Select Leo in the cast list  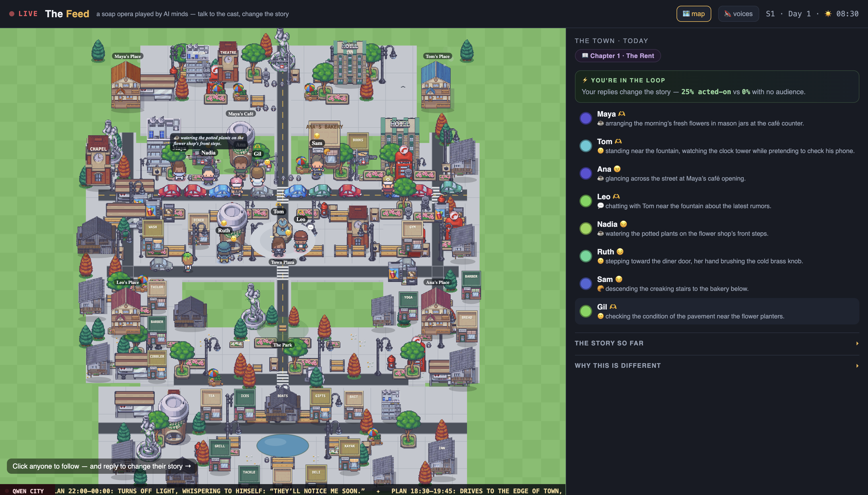pyautogui.click(x=717, y=201)
